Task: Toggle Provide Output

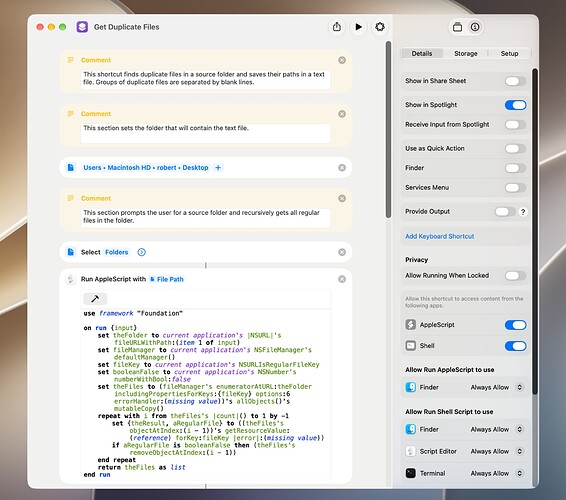Action: point(505,212)
